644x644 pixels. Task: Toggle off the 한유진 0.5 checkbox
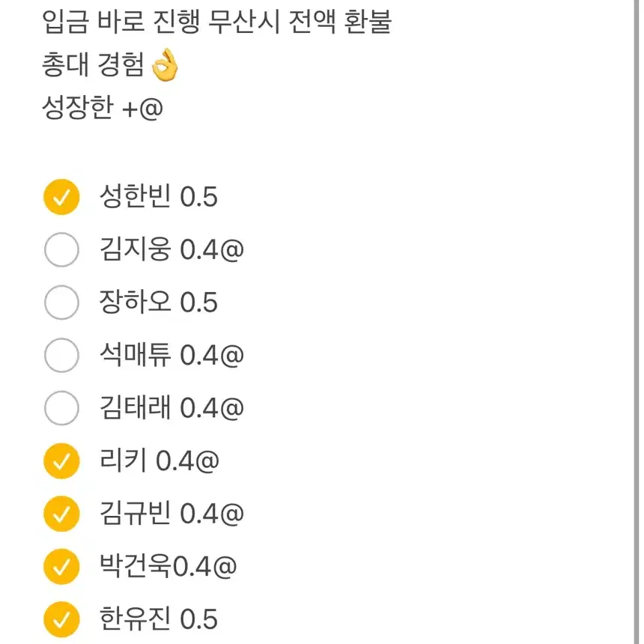click(x=61, y=619)
